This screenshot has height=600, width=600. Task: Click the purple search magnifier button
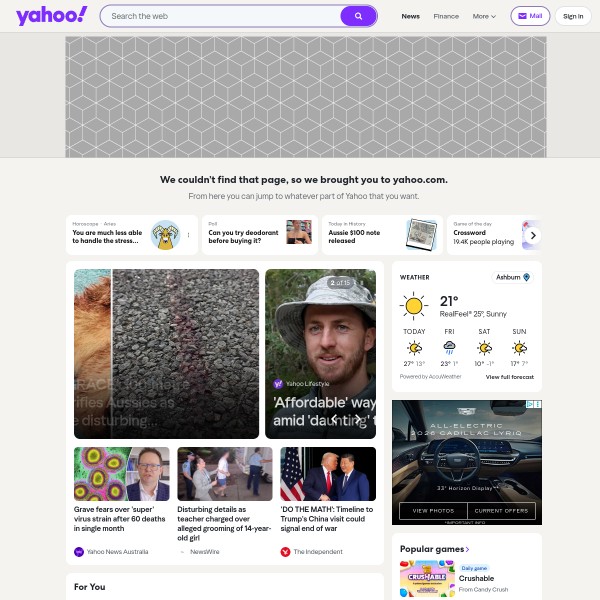click(x=358, y=16)
